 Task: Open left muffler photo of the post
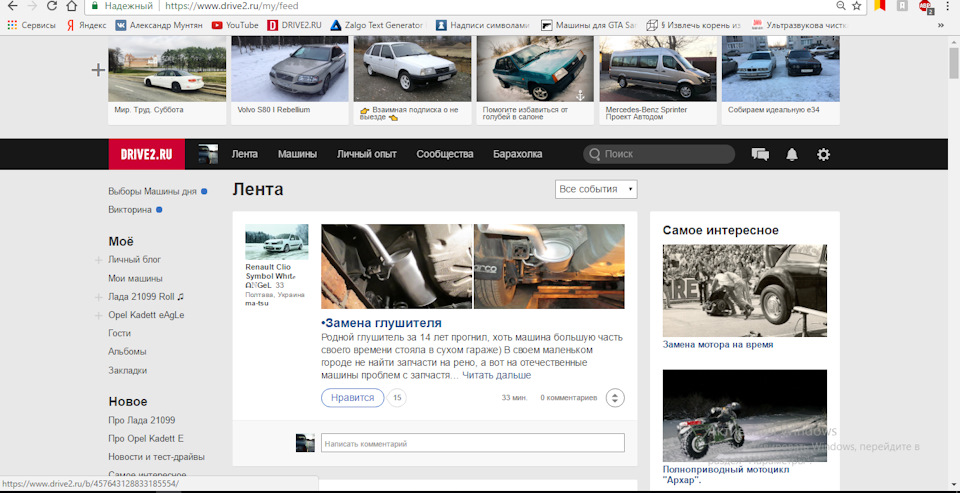click(397, 266)
